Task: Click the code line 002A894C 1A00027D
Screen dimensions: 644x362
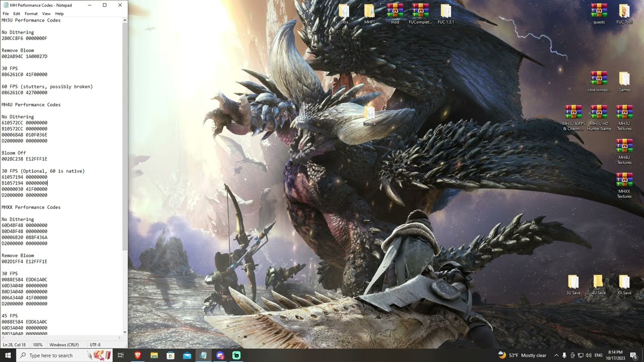Action: [24, 56]
